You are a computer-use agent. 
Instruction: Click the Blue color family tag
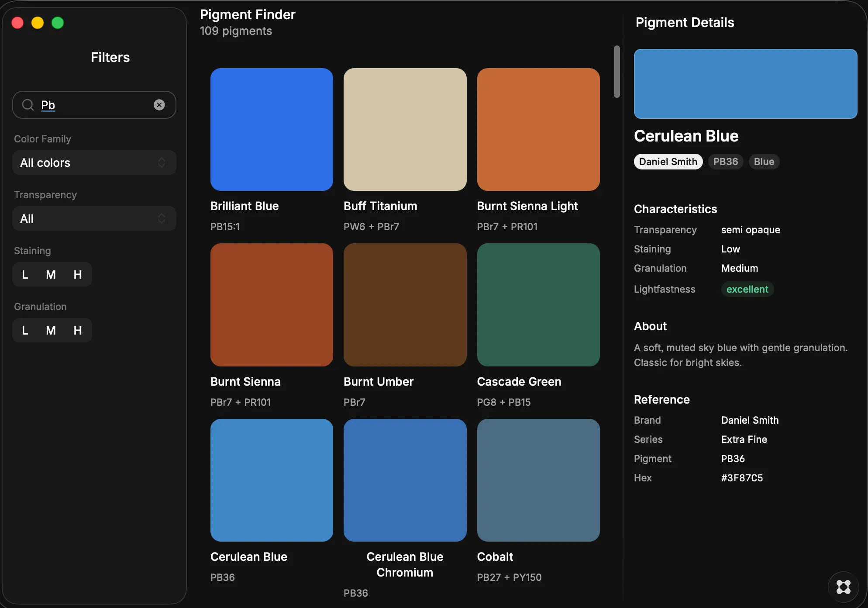click(764, 162)
